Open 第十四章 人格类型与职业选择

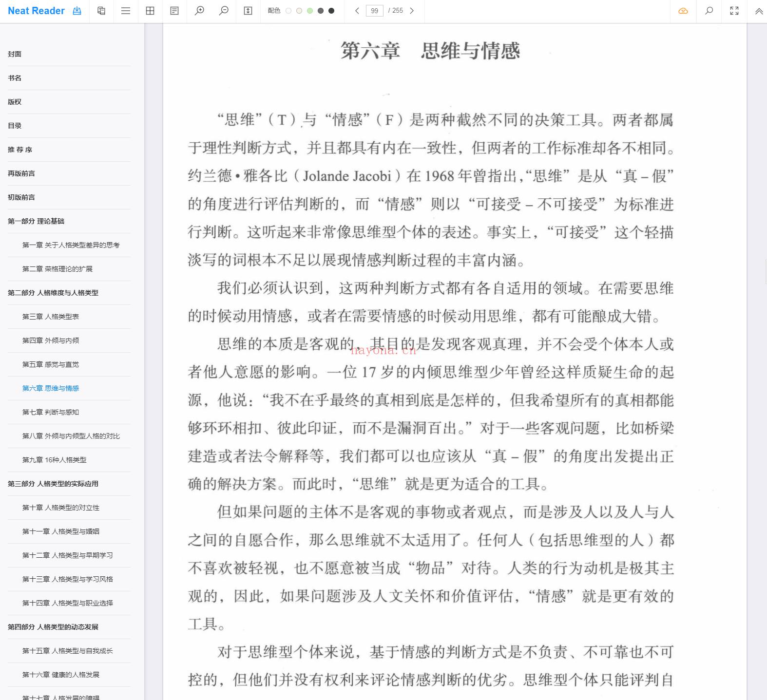point(68,603)
